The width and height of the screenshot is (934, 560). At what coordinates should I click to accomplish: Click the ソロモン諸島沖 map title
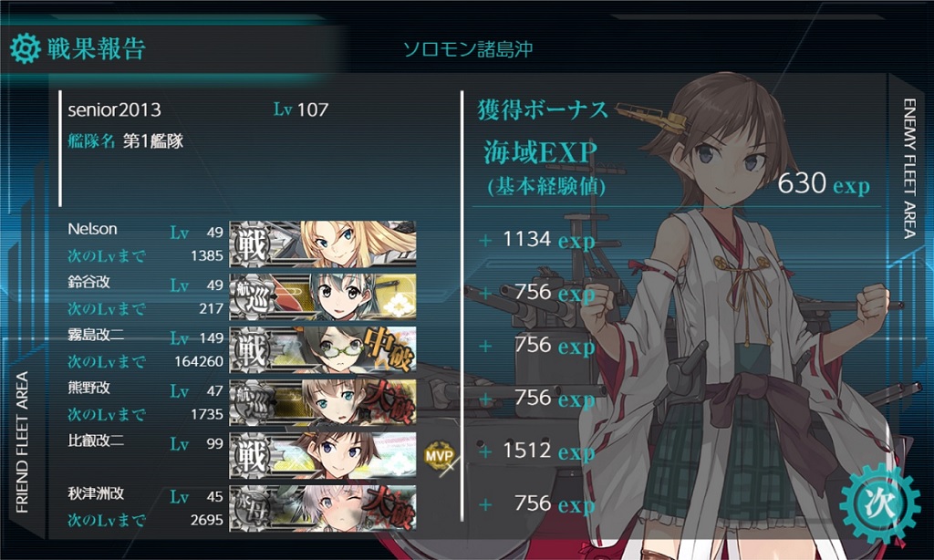click(468, 49)
